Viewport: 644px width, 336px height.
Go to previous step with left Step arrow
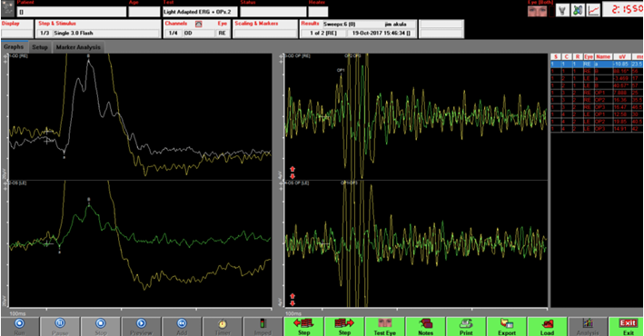coord(303,327)
